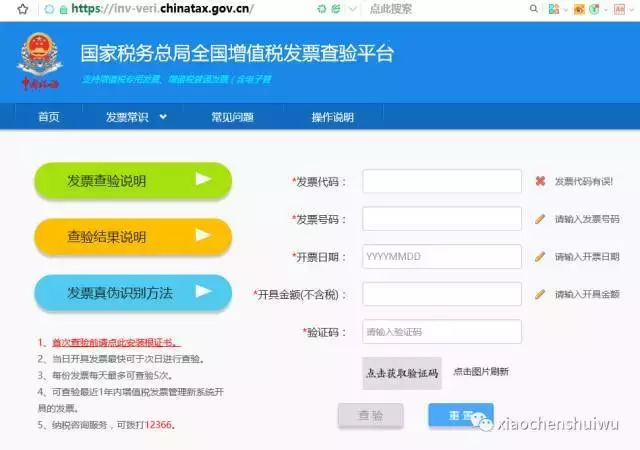Click the grey 查验 button
The image size is (640, 450).
371,416
